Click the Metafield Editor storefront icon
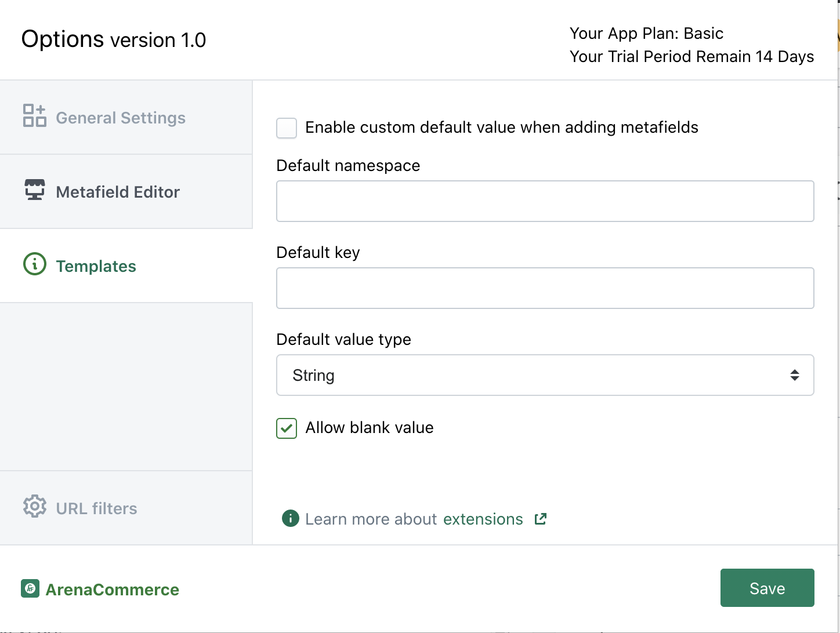 pos(35,190)
